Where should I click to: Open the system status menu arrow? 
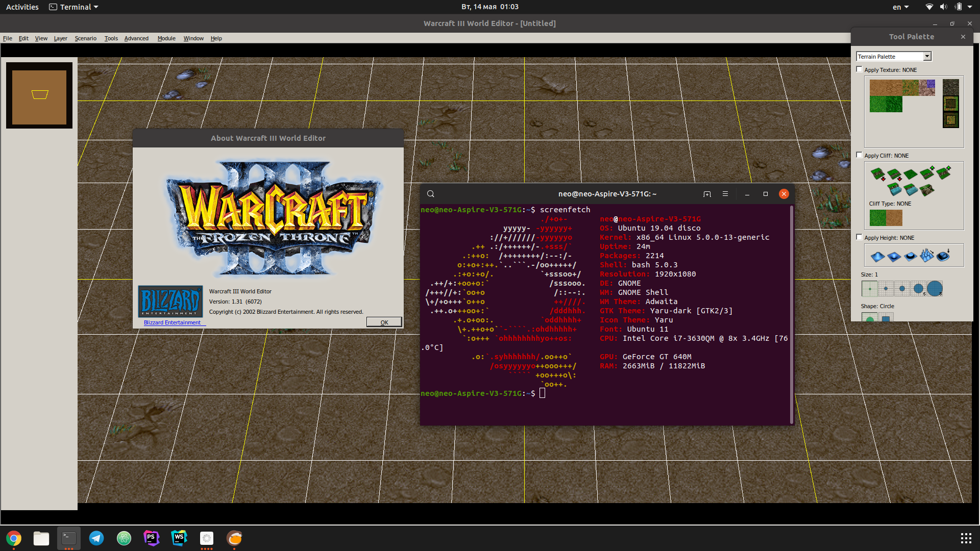click(970, 7)
